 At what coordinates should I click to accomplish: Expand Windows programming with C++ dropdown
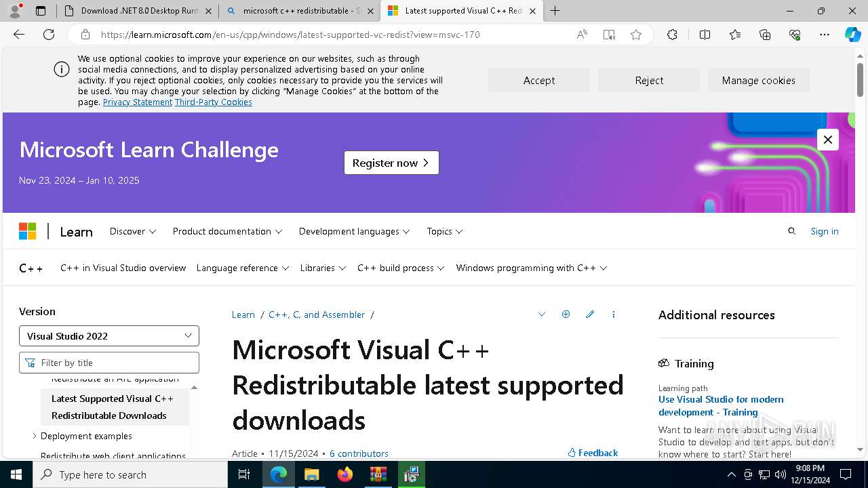532,268
